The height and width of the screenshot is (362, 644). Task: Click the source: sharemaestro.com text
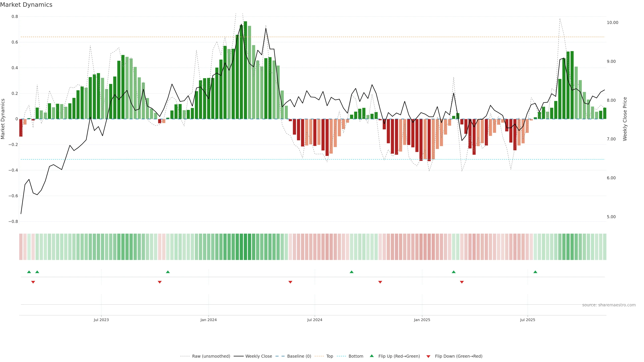pyautogui.click(x=609, y=305)
